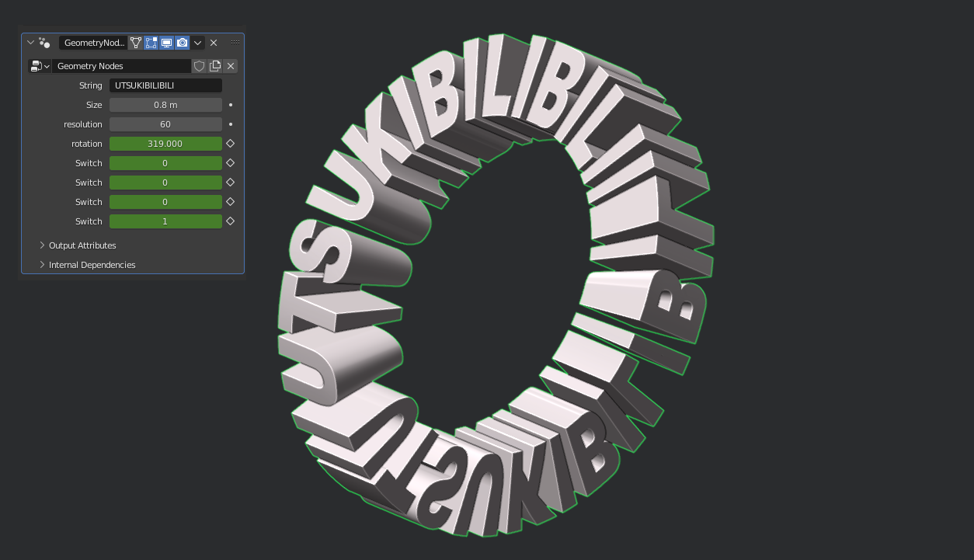974x560 pixels.
Task: Expand the Output Attributes section
Action: [x=84, y=245]
